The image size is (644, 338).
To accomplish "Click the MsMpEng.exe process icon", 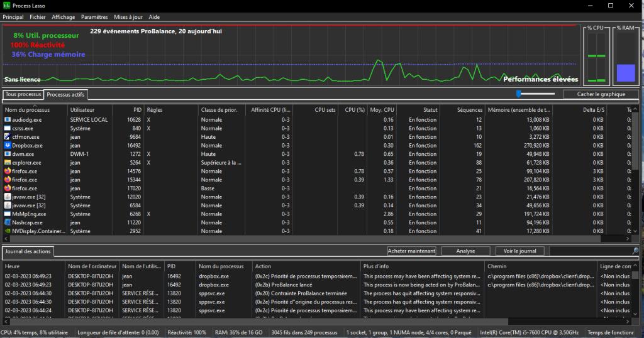I will pos(8,214).
